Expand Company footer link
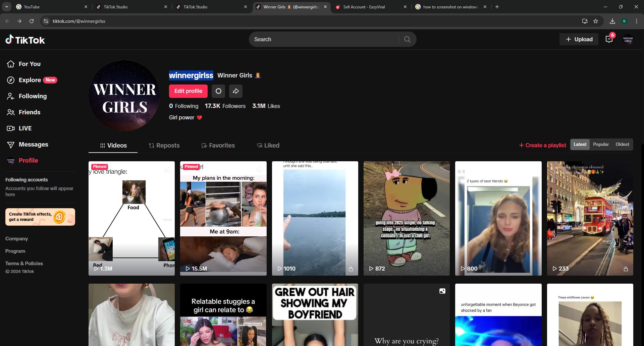Viewport: 644px width, 346px height. point(16,239)
